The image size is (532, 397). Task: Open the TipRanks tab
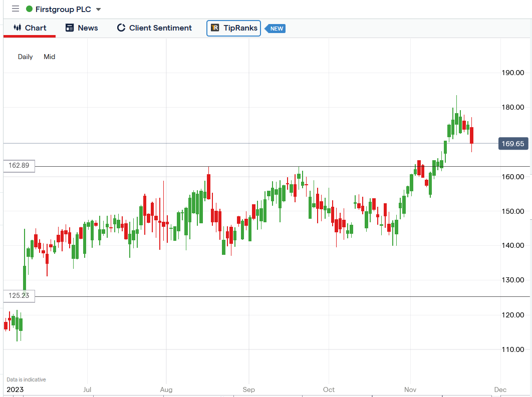tap(233, 28)
